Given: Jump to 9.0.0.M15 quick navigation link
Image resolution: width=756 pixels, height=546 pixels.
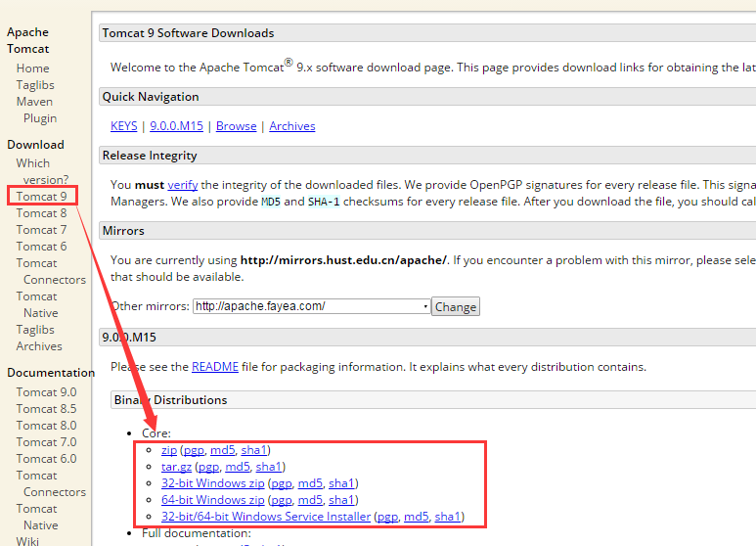Looking at the screenshot, I should 177,126.
